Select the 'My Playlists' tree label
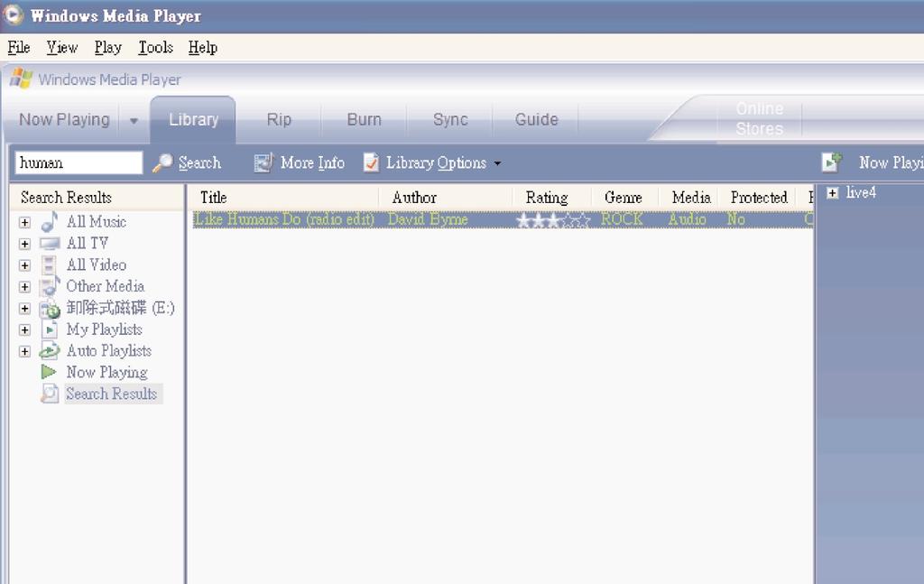924x584 pixels. [105, 329]
